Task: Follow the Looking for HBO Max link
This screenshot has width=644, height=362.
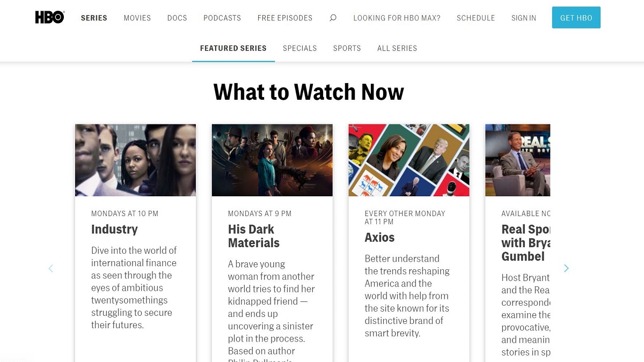Action: [397, 18]
